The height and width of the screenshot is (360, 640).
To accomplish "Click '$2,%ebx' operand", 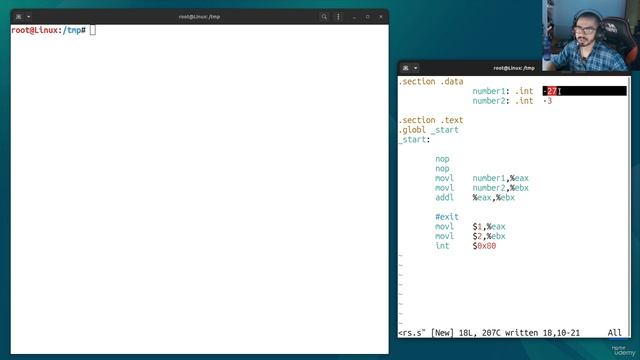I will (489, 236).
